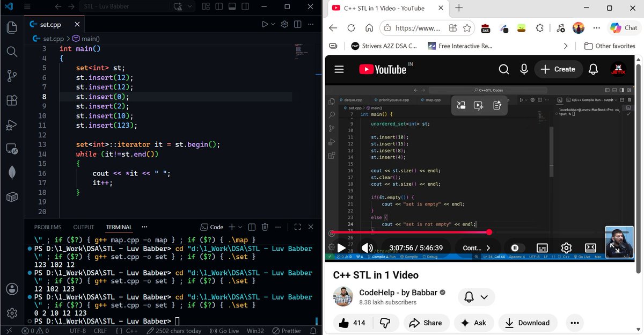Share the C++ STL video

point(426,323)
